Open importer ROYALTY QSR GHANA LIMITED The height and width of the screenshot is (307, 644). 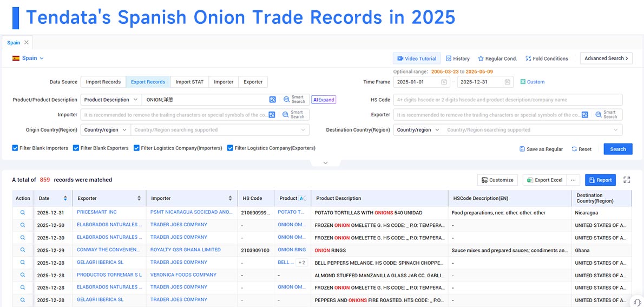click(185, 250)
